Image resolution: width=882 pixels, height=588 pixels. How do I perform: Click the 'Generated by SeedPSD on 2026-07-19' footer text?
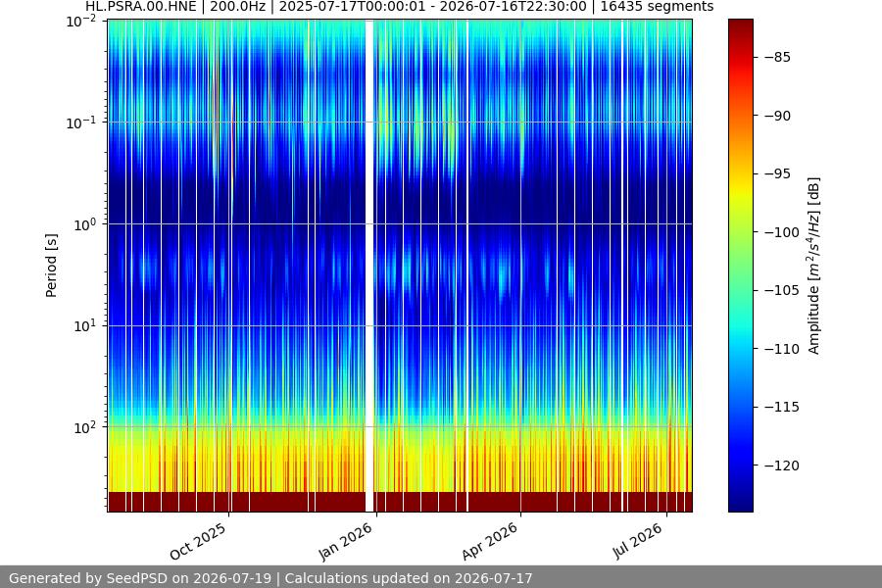(140, 578)
